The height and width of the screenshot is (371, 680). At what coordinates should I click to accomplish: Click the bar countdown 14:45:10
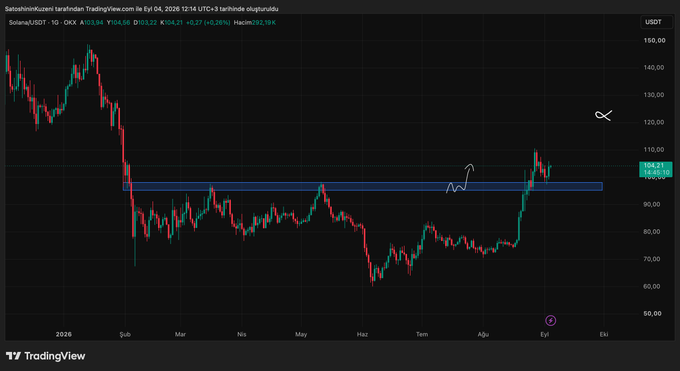pos(656,173)
